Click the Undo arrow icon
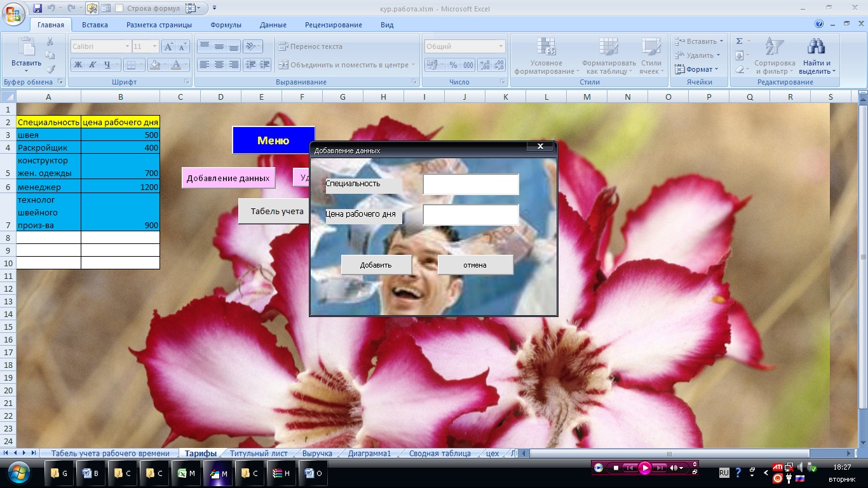 pos(51,8)
